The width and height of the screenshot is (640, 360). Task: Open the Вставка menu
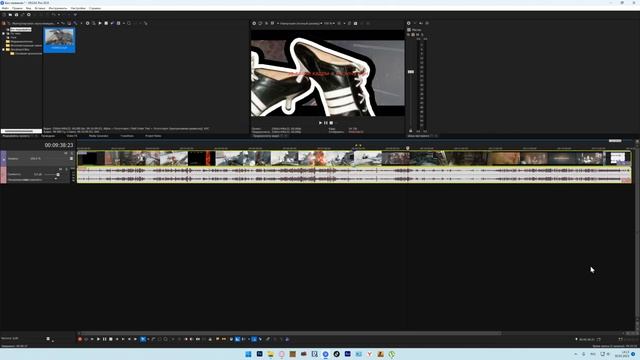tap(40, 8)
